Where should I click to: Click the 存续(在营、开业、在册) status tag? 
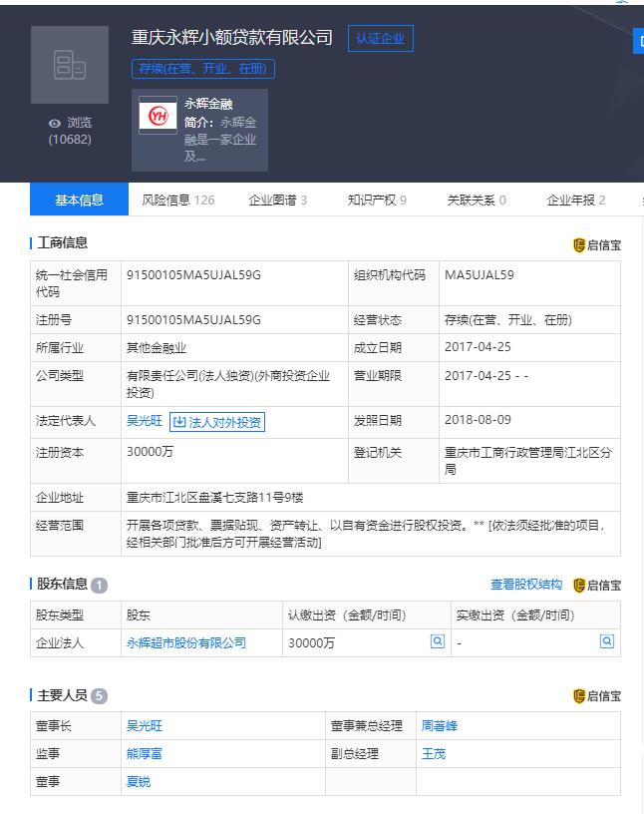pos(203,69)
